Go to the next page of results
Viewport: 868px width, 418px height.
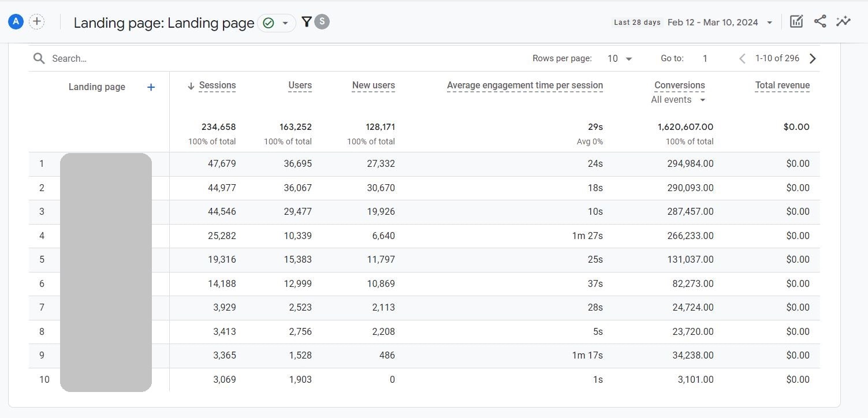click(x=813, y=58)
